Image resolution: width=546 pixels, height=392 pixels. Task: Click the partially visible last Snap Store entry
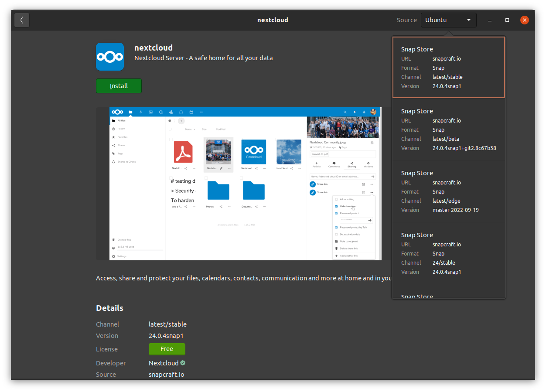click(449, 292)
